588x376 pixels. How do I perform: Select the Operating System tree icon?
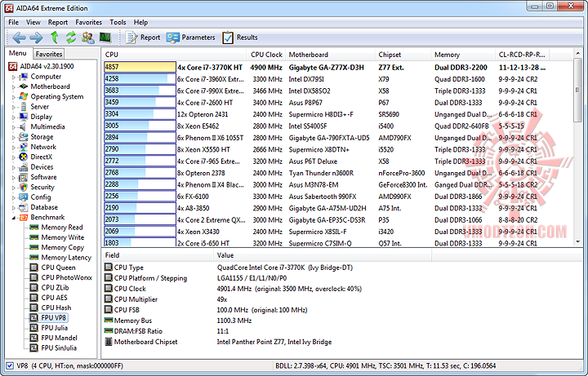(24, 96)
